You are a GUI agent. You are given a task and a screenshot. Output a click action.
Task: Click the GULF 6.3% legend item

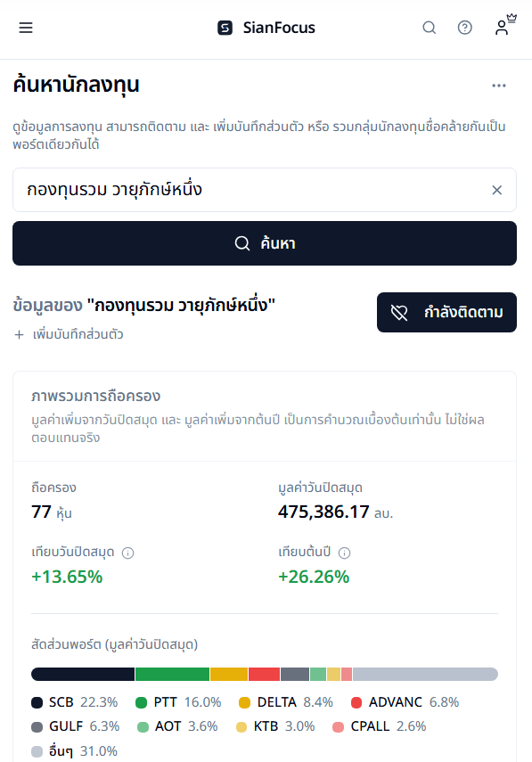pyautogui.click(x=76, y=726)
